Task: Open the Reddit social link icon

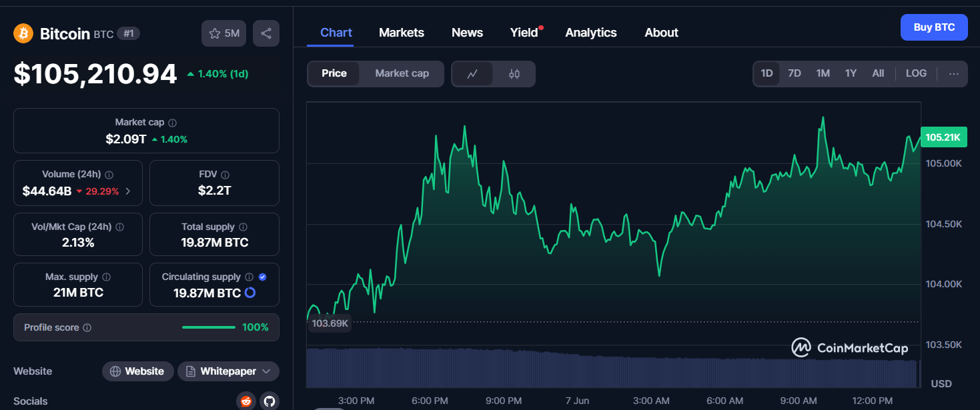Action: click(x=246, y=401)
